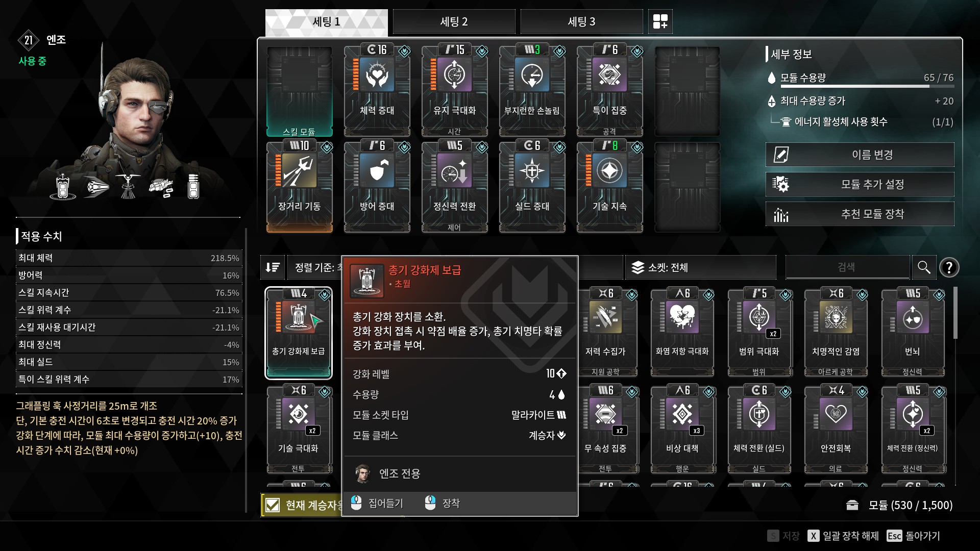
Task: Click the 추천 모듈 장착 button
Action: point(860,214)
